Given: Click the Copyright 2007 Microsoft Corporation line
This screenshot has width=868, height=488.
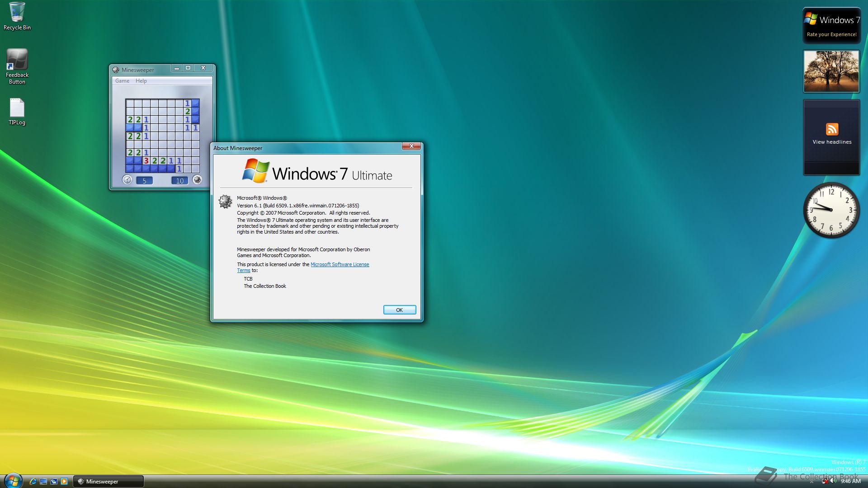Looking at the screenshot, I should pos(303,213).
